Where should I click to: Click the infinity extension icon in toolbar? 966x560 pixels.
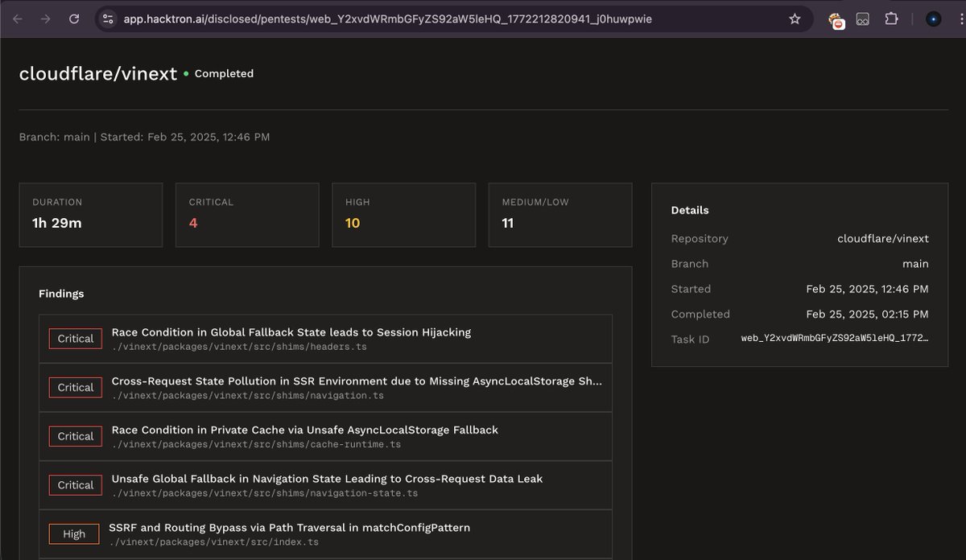863,19
